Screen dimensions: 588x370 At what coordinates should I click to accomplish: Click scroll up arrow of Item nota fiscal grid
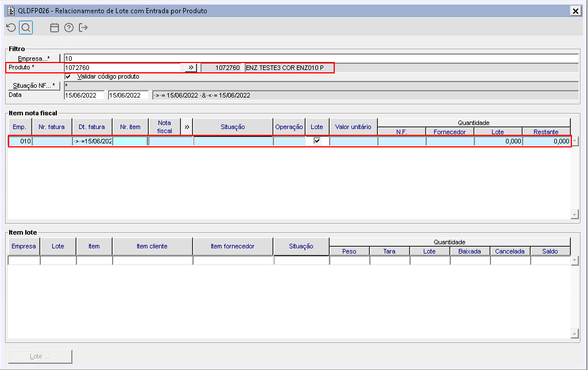[x=574, y=141]
